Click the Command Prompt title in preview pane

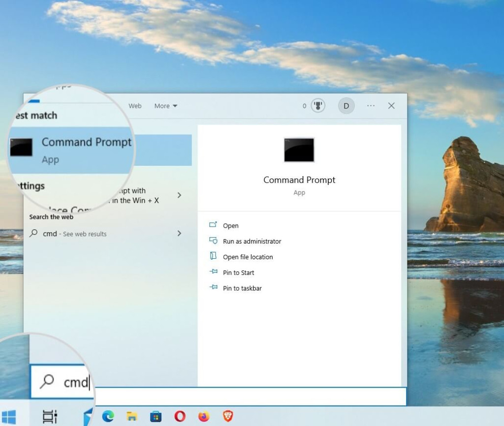tap(299, 180)
